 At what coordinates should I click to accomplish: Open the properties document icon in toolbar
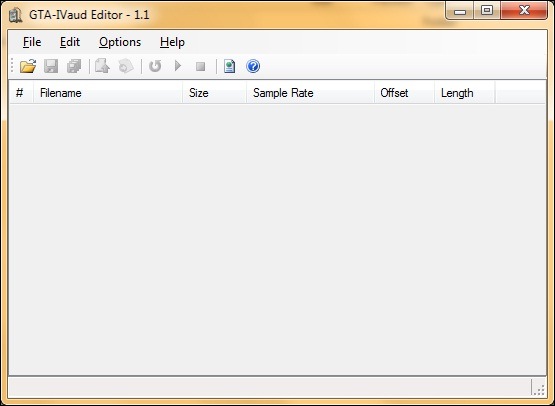(x=229, y=66)
